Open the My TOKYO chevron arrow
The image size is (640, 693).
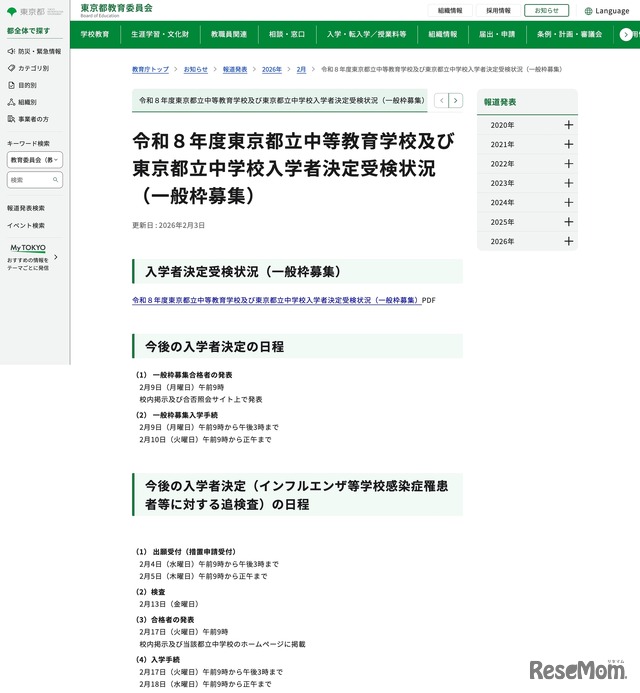click(56, 257)
